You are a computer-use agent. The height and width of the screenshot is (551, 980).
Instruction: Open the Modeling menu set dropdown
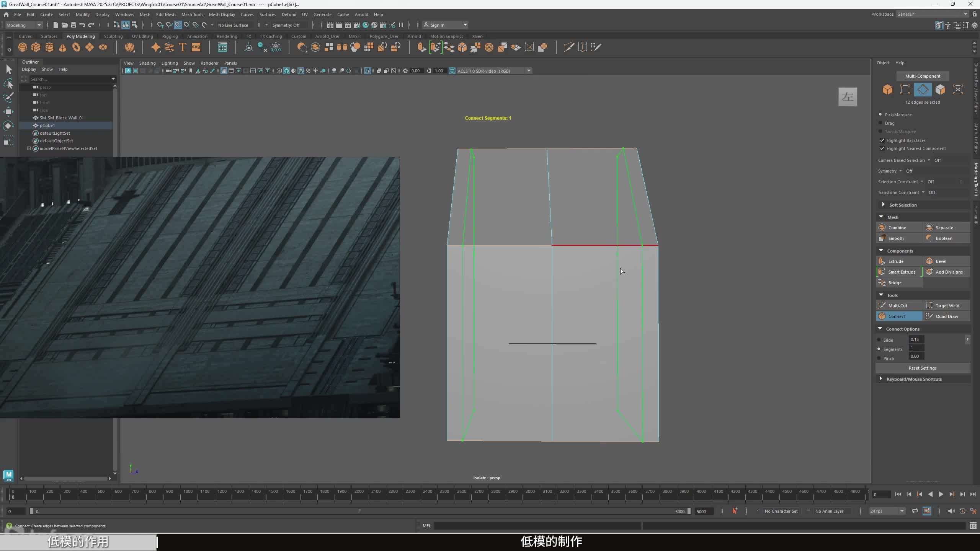(x=24, y=25)
